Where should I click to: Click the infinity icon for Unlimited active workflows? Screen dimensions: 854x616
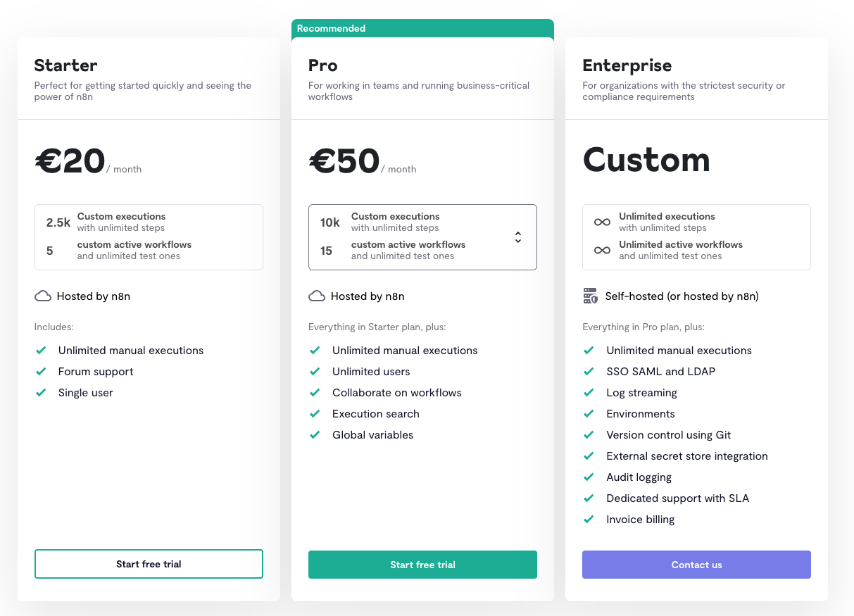click(602, 249)
